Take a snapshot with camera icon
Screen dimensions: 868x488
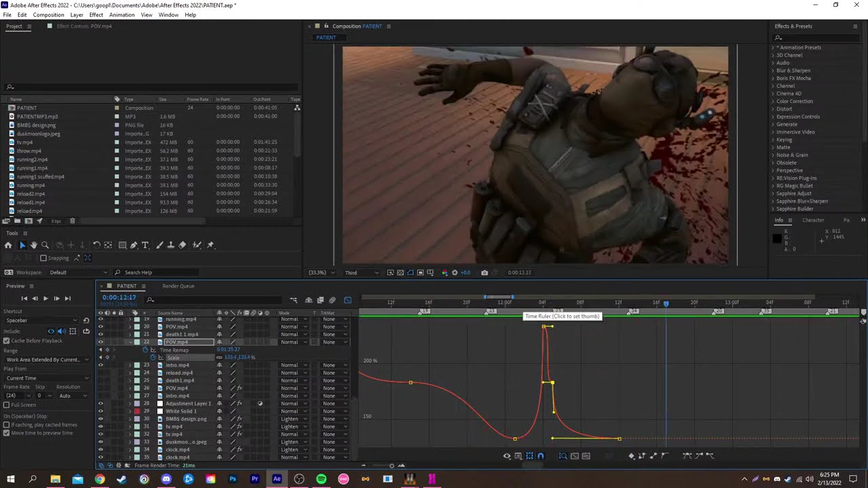pyautogui.click(x=484, y=272)
